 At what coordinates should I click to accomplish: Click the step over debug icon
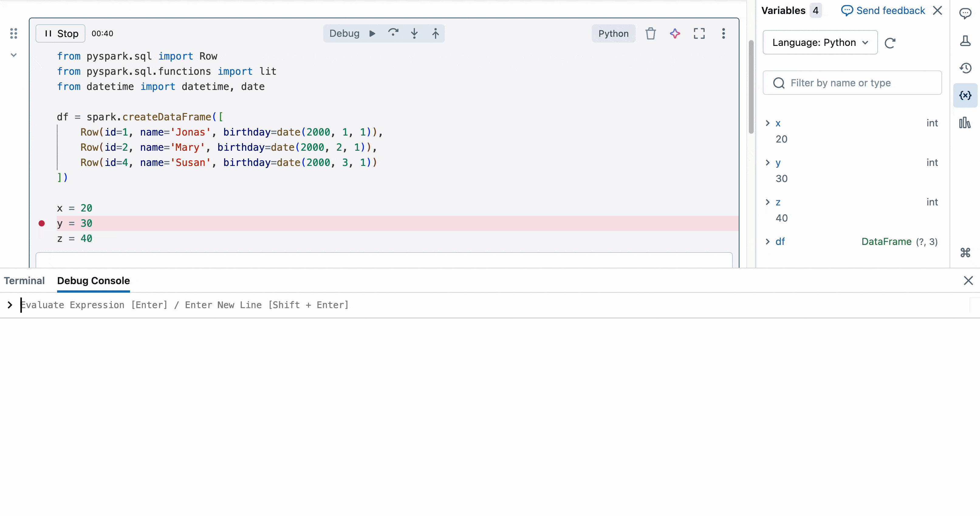[x=393, y=33]
